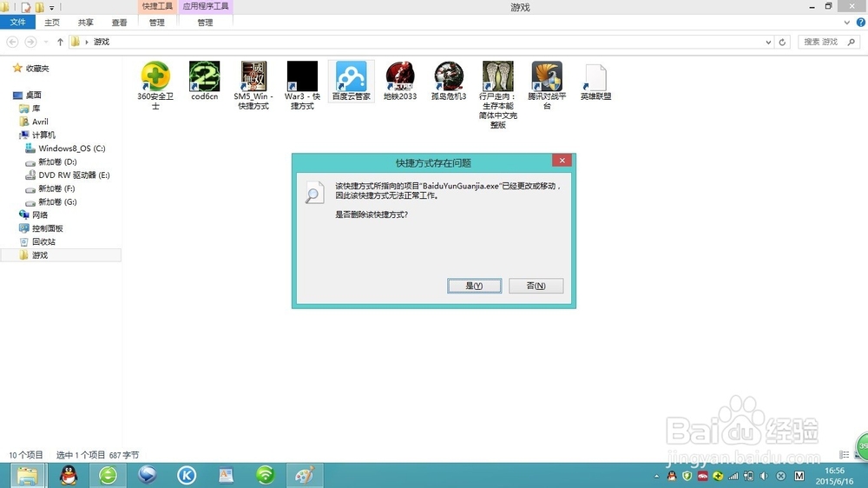This screenshot has width=868, height=488.
Task: Open 管理 tab under 应用程序工具
Action: (x=205, y=23)
